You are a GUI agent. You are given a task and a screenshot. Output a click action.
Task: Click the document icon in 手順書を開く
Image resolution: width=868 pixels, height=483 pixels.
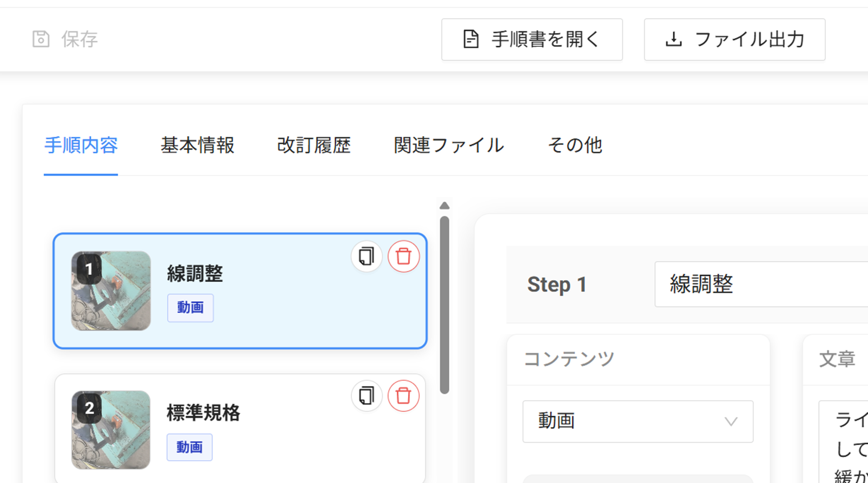(x=471, y=39)
